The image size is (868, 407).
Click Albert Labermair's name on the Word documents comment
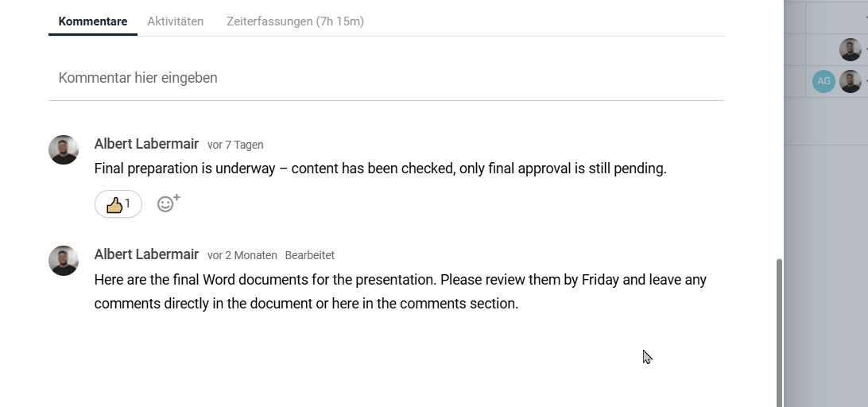(146, 254)
